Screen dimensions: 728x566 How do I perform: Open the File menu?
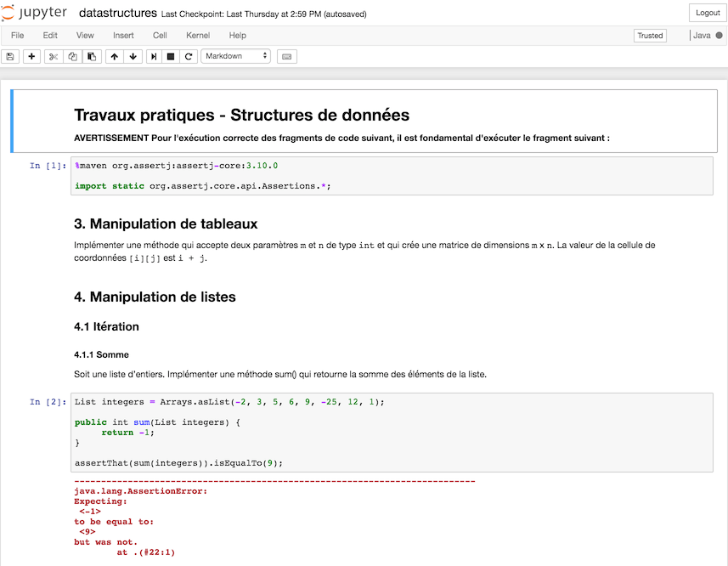coord(17,36)
